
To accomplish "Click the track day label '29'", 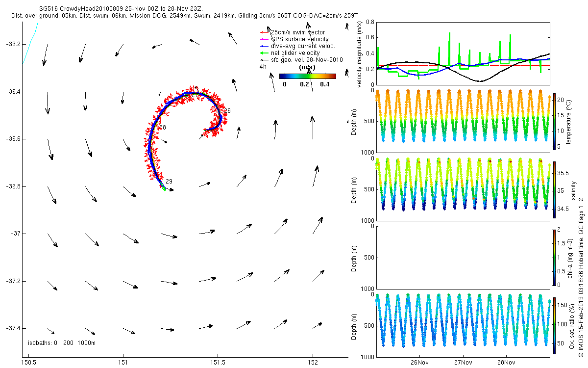I will [169, 182].
